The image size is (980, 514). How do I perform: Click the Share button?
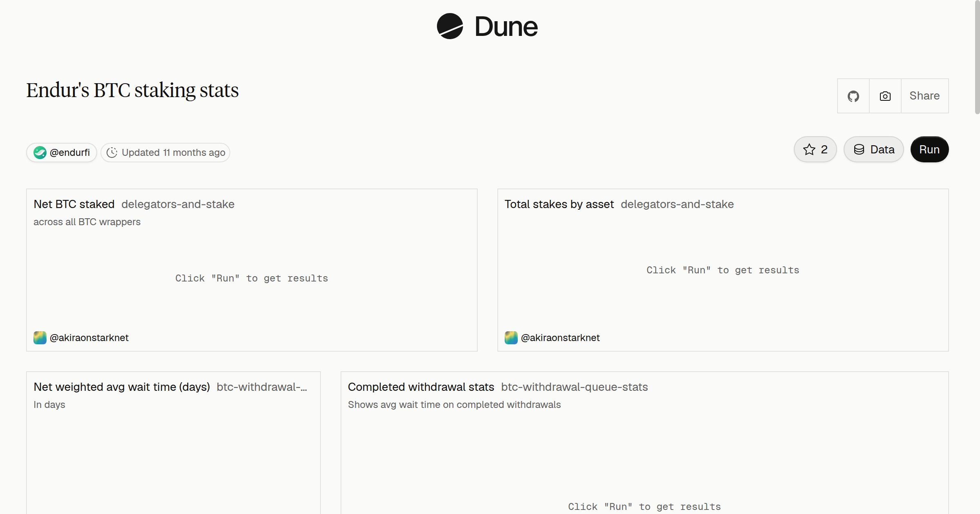tap(924, 96)
